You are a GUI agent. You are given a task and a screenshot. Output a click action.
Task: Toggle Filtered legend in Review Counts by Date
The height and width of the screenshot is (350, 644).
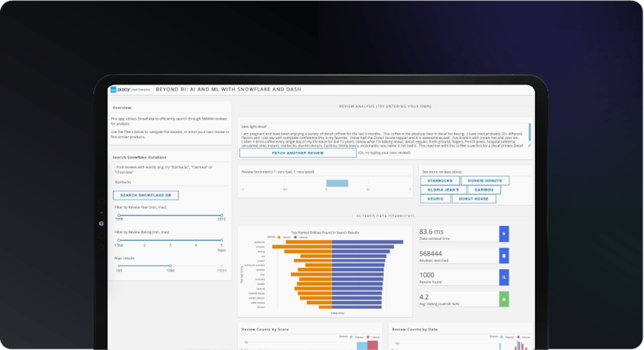(x=507, y=337)
